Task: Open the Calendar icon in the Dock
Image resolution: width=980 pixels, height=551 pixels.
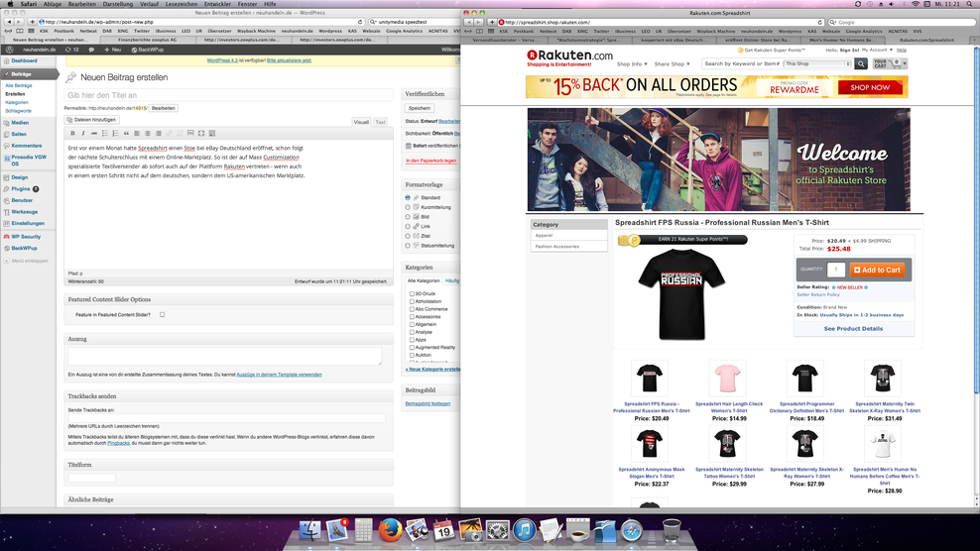Action: pos(443,530)
